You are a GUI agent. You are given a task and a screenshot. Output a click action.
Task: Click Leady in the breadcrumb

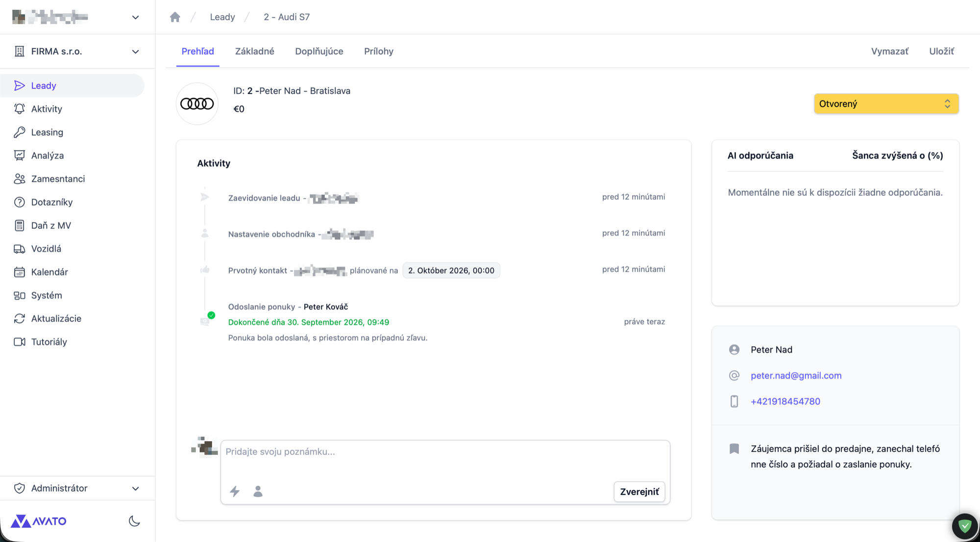(x=222, y=17)
